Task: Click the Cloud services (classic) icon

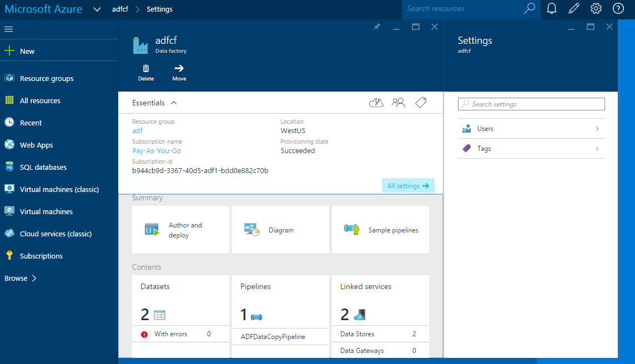Action: point(9,233)
